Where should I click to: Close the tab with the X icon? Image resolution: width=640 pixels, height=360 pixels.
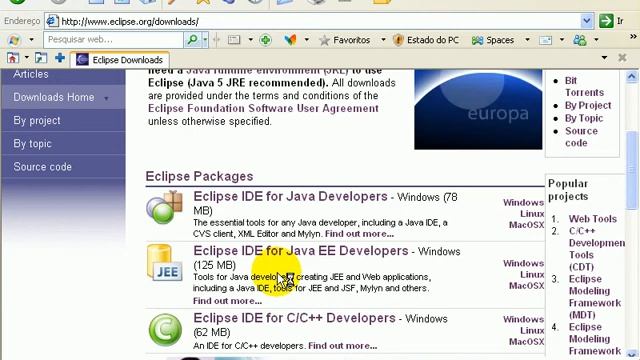(622, 58)
